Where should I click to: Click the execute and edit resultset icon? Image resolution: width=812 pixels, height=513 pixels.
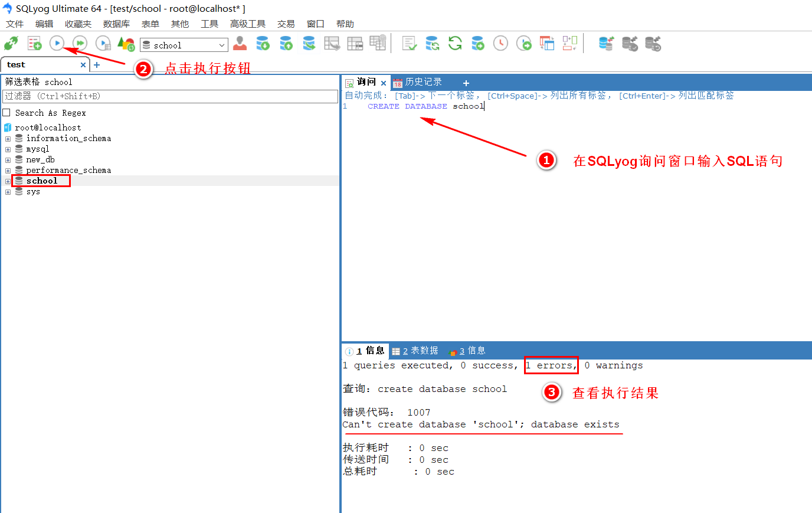tap(103, 44)
